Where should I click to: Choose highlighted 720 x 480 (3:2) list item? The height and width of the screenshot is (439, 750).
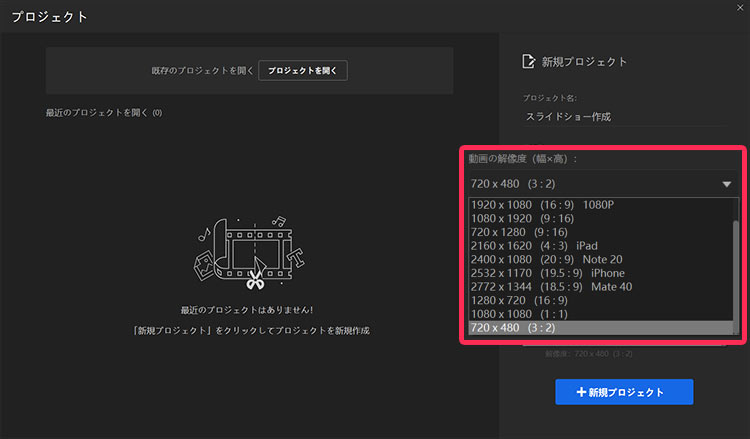point(513,329)
